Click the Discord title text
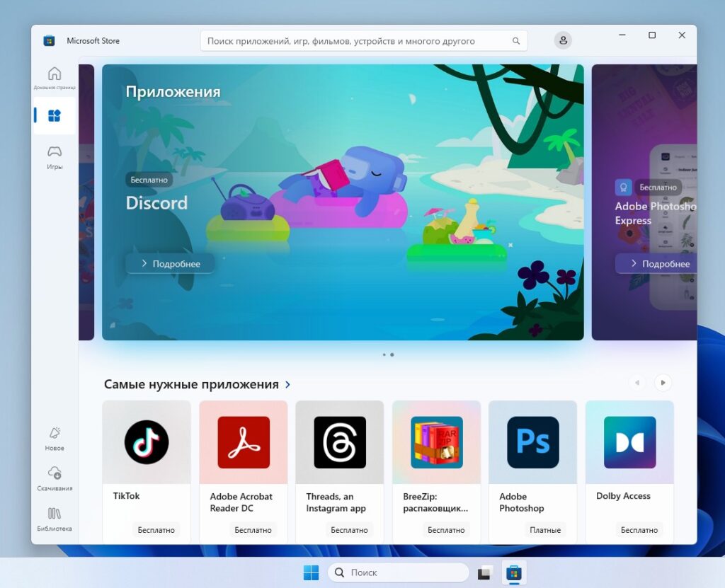This screenshot has height=588, width=725. pyautogui.click(x=156, y=203)
